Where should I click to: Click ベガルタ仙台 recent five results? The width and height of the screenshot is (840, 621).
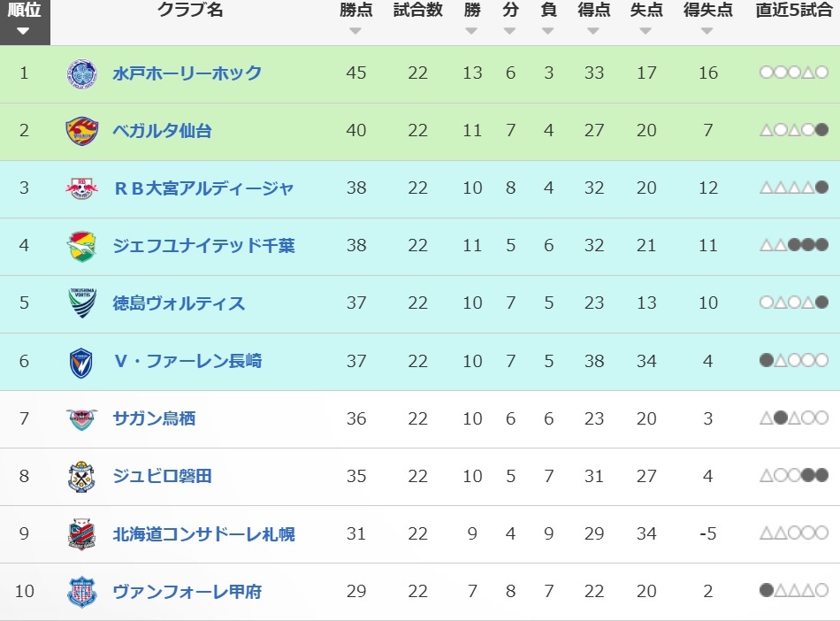(x=794, y=130)
